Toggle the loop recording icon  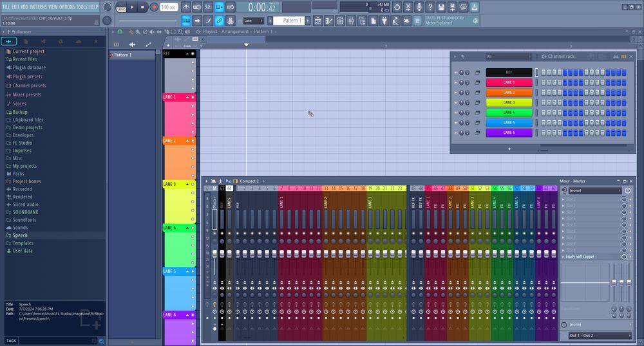pos(231,7)
